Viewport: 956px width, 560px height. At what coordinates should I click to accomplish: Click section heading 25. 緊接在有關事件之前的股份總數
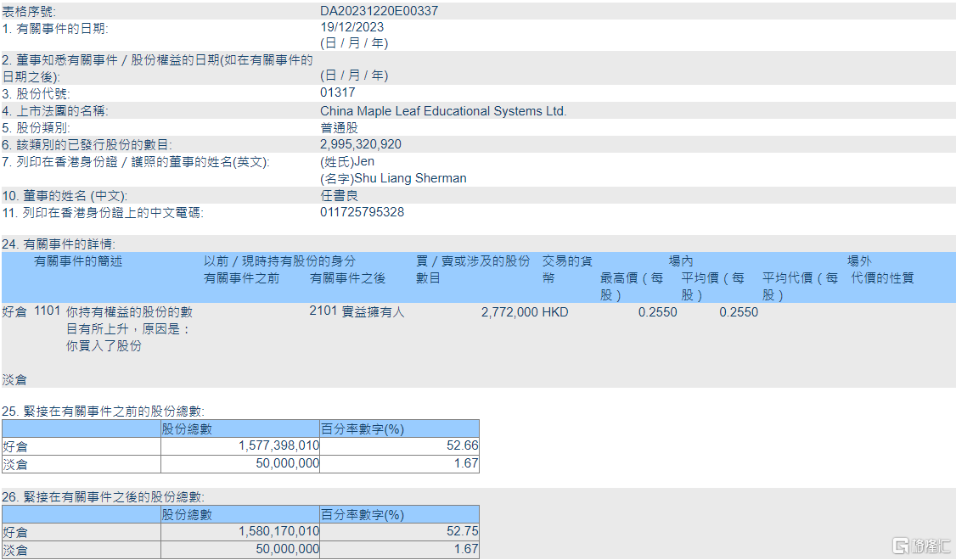coord(103,412)
